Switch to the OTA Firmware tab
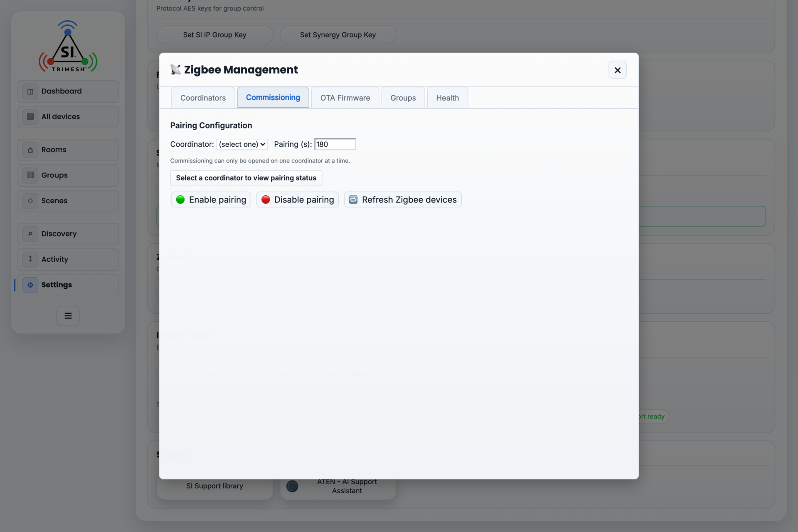Screen dimensions: 798x532 coord(345,98)
